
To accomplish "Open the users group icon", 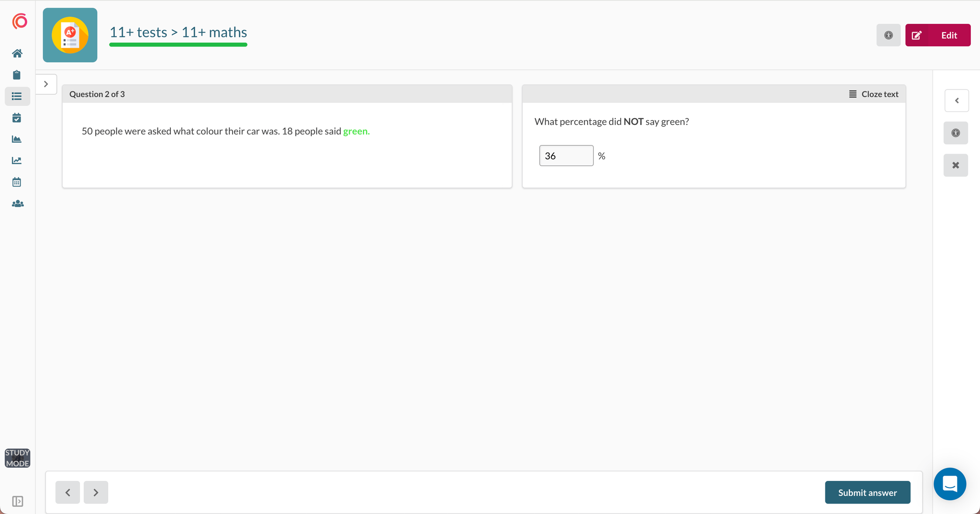I will coord(17,203).
